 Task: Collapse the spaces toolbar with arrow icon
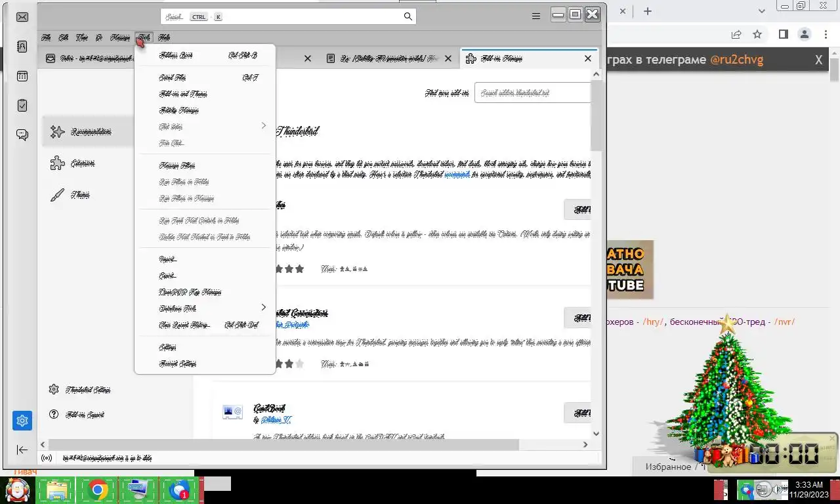tap(22, 450)
